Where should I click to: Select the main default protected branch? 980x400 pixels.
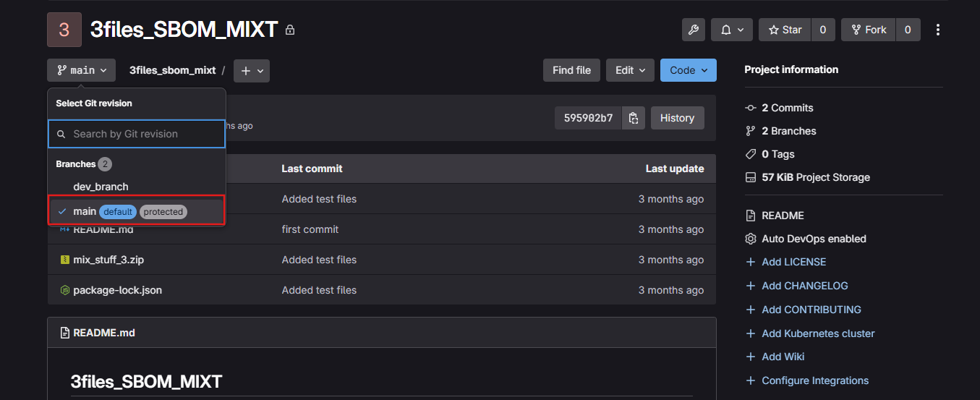(137, 212)
